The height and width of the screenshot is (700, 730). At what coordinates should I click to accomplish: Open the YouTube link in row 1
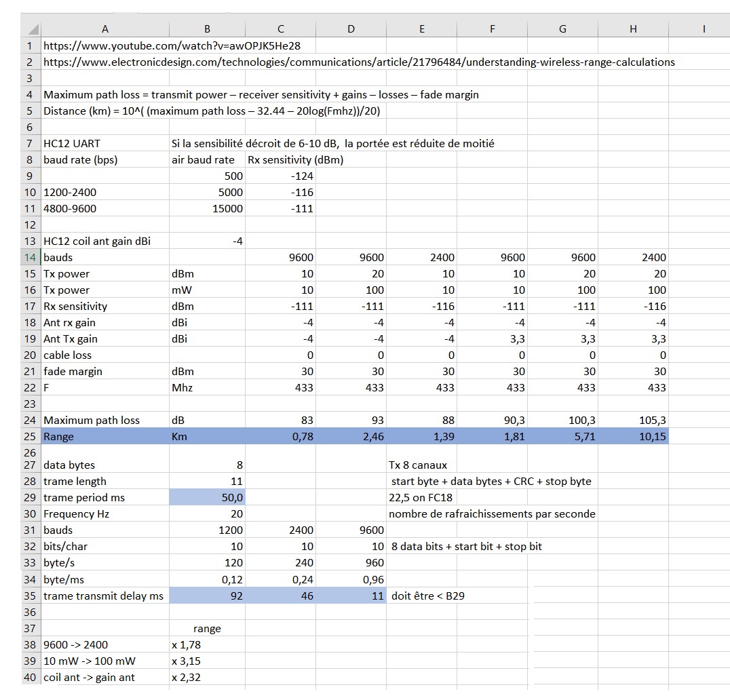tap(172, 46)
